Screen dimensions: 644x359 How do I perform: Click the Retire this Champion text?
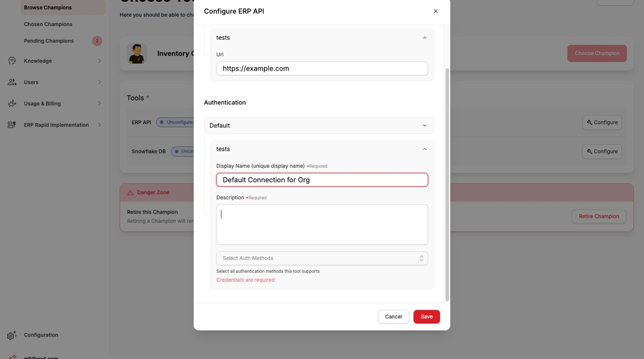tap(152, 212)
